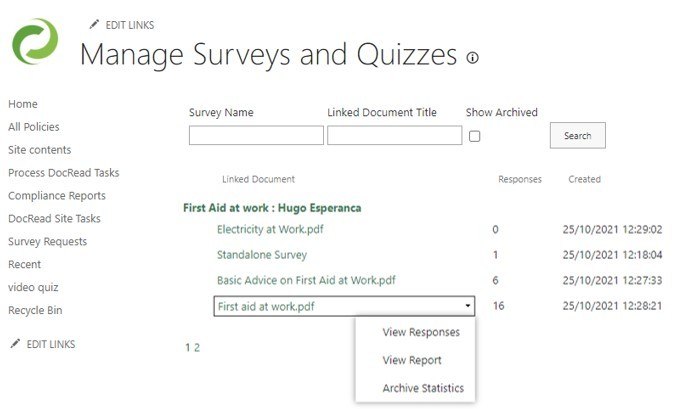
Task: Go to All Policies in sidebar
Action: 34,127
